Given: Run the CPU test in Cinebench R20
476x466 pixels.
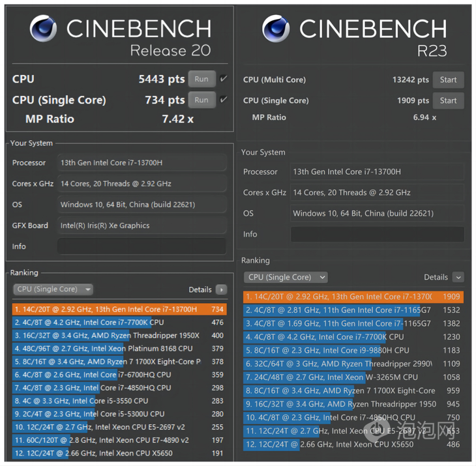Looking at the screenshot, I should [202, 79].
